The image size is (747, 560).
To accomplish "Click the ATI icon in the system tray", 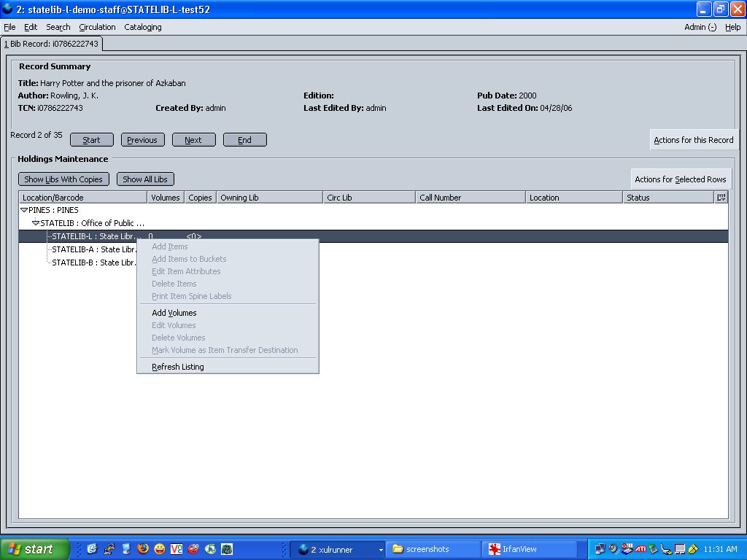I will [640, 549].
